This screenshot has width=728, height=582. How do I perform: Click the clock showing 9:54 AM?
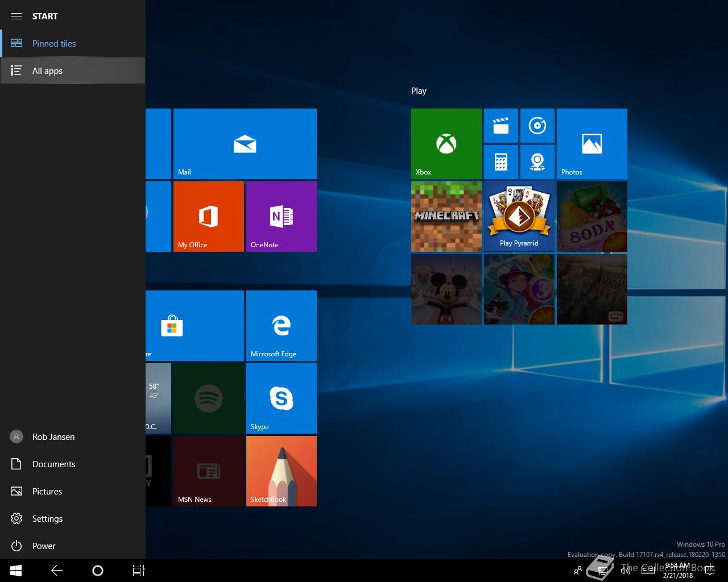(678, 571)
